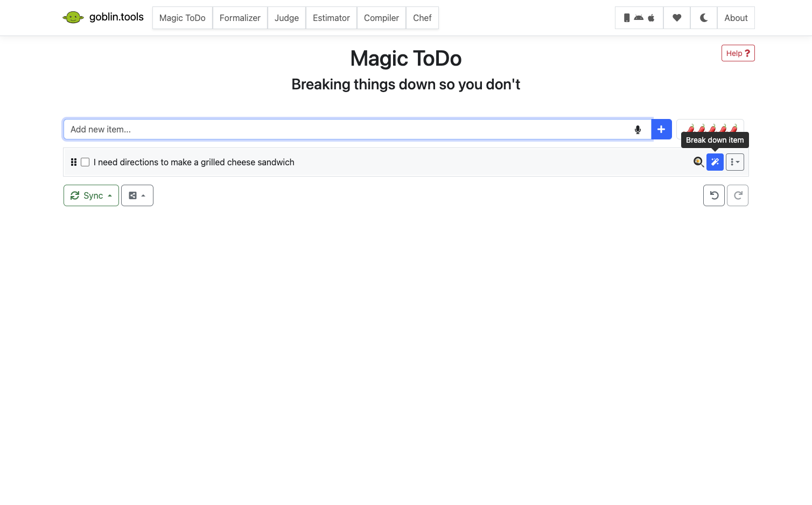This screenshot has height=505, width=812.
Task: Switch to the Formalizer tool
Action: (240, 18)
